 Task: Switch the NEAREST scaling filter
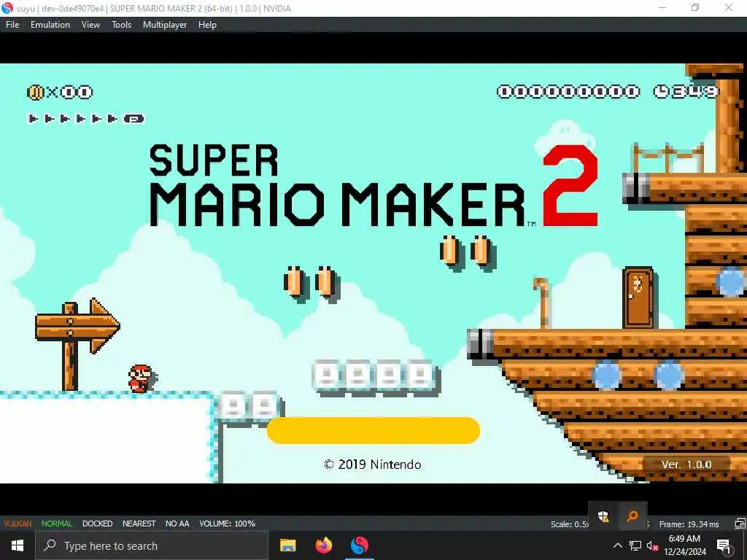(x=139, y=524)
